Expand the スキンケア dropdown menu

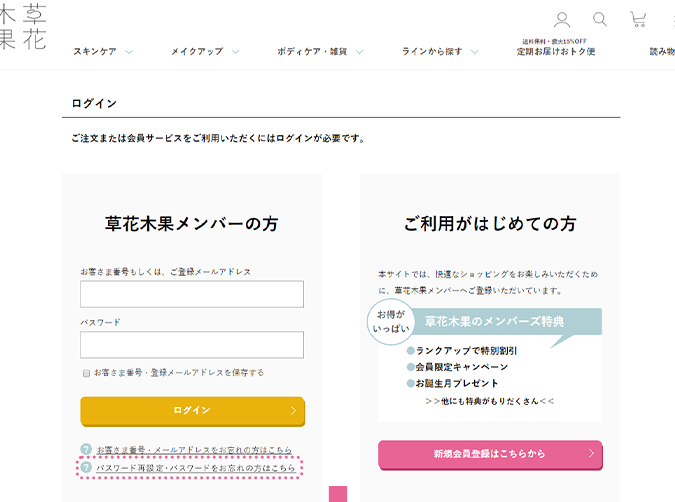click(x=103, y=51)
